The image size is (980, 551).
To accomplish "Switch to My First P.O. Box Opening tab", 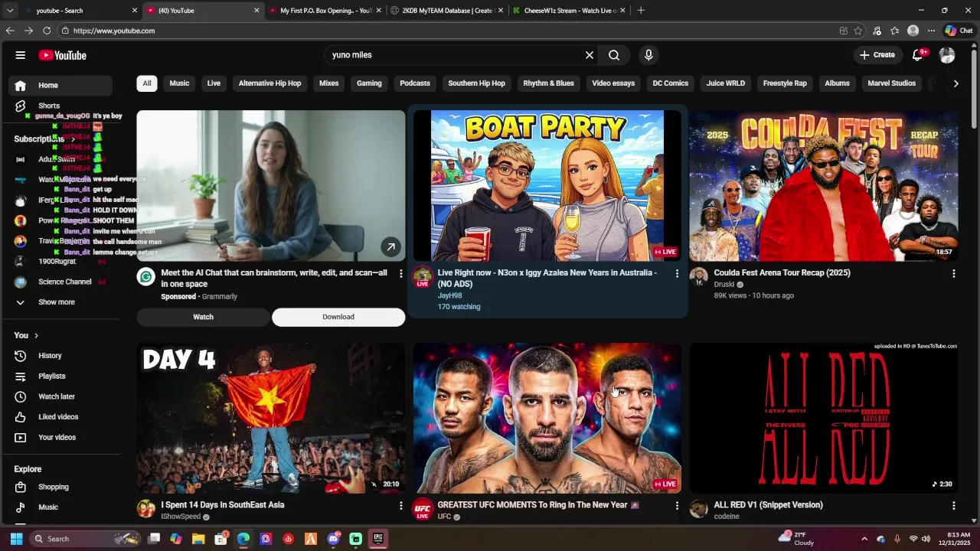I will click(x=325, y=11).
